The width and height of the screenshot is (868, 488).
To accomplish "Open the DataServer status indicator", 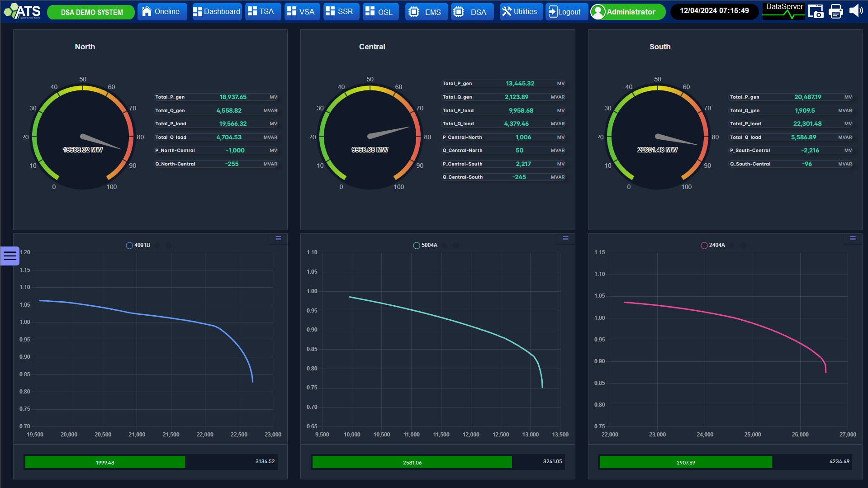I will [784, 11].
